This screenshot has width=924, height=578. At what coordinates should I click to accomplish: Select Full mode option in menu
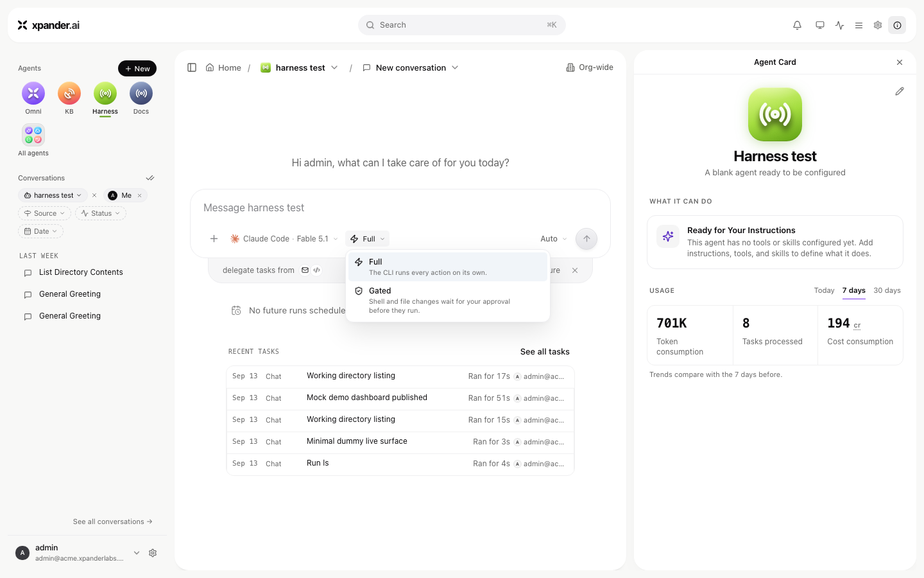(x=448, y=267)
